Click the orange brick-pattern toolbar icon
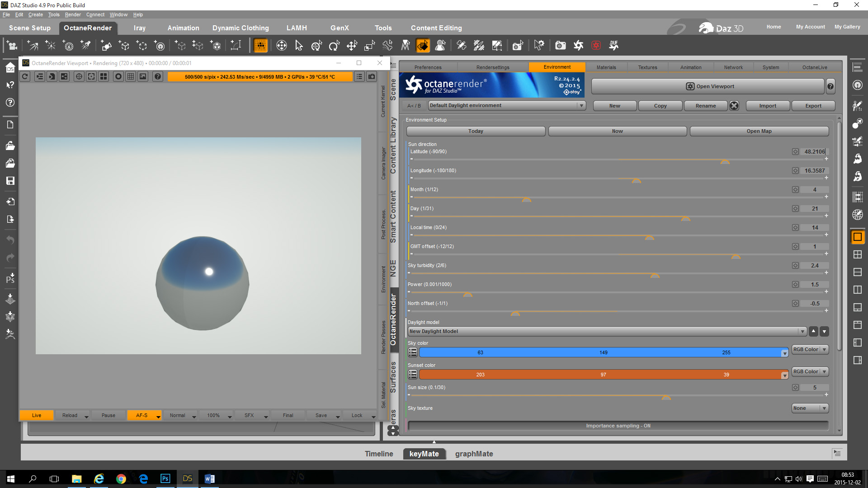This screenshot has width=868, height=488. point(260,45)
